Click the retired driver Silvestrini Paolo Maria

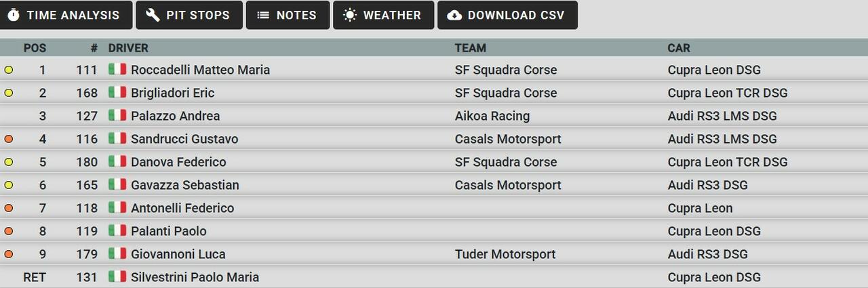(x=195, y=277)
